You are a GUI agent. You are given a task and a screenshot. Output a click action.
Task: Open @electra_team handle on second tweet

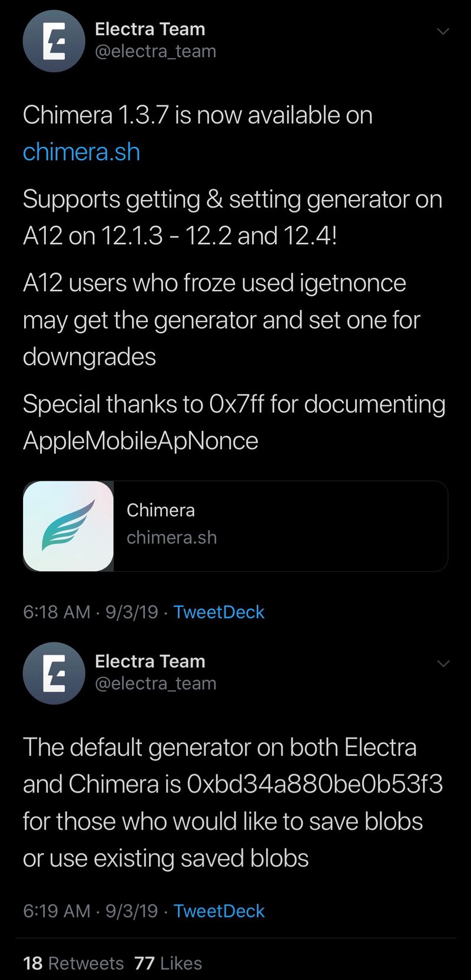[x=155, y=684]
